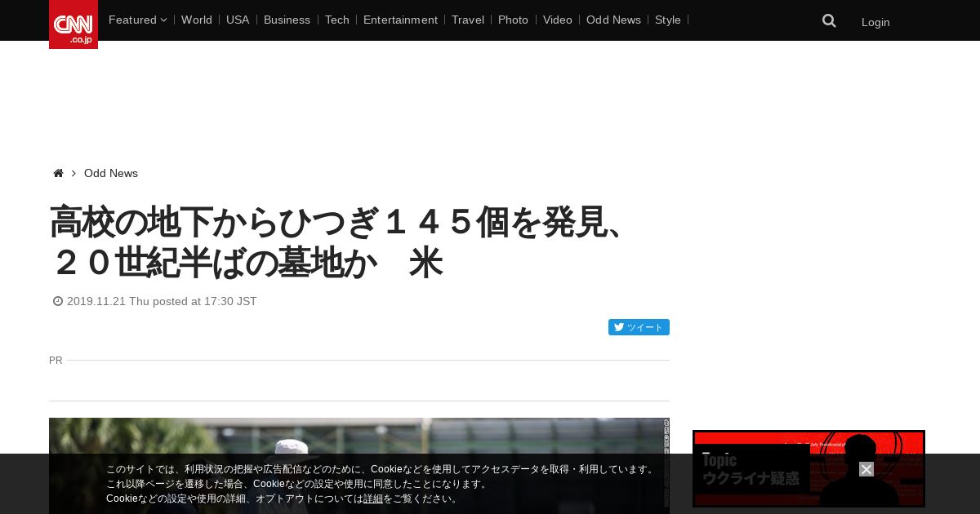
Task: Go to the home icon in breadcrumb
Action: pyautogui.click(x=58, y=173)
